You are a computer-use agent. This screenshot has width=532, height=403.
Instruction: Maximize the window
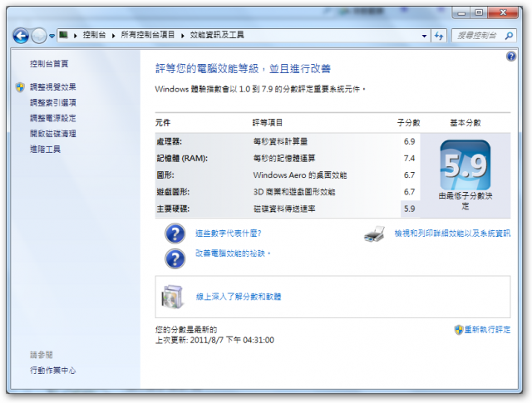[479, 13]
